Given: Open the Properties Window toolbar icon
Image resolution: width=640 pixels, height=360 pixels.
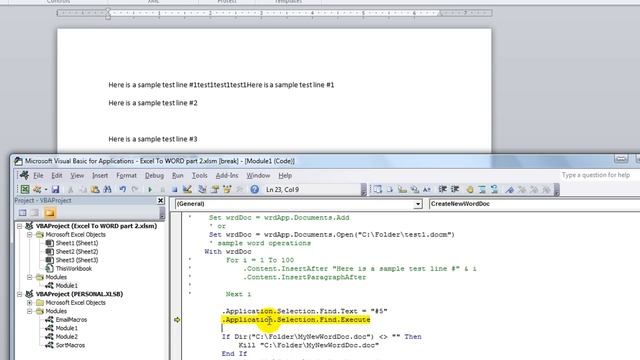Looking at the screenshot, I should (215, 189).
